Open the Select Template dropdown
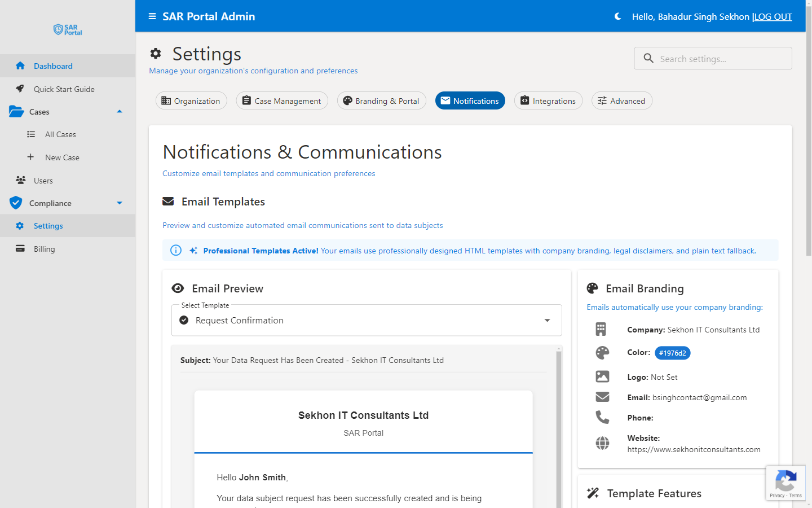The height and width of the screenshot is (508, 812). [546, 320]
